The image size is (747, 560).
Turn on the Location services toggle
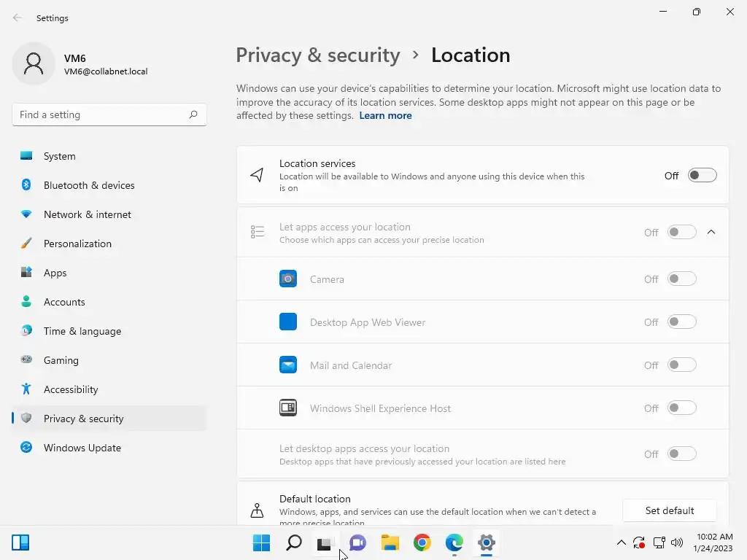(702, 175)
